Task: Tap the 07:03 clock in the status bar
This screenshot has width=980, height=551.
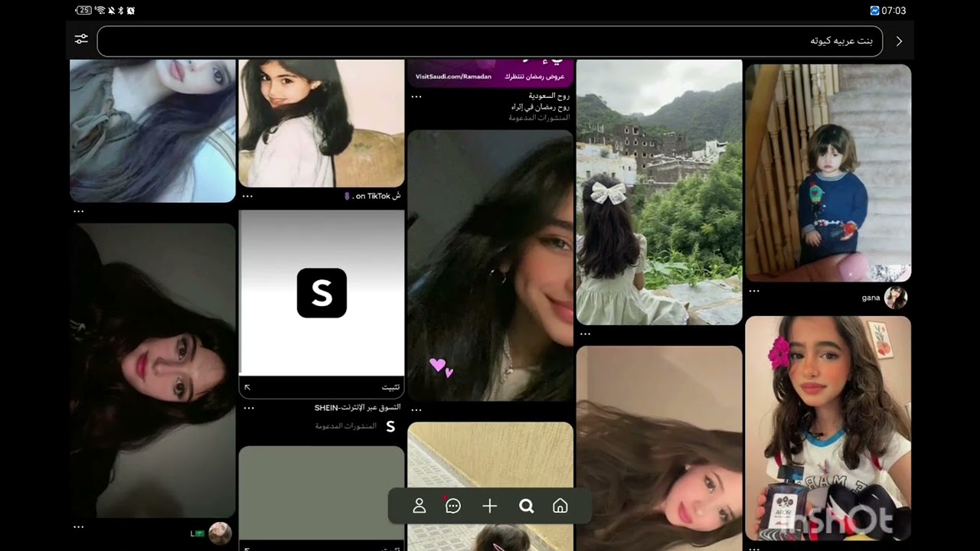Action: point(893,11)
